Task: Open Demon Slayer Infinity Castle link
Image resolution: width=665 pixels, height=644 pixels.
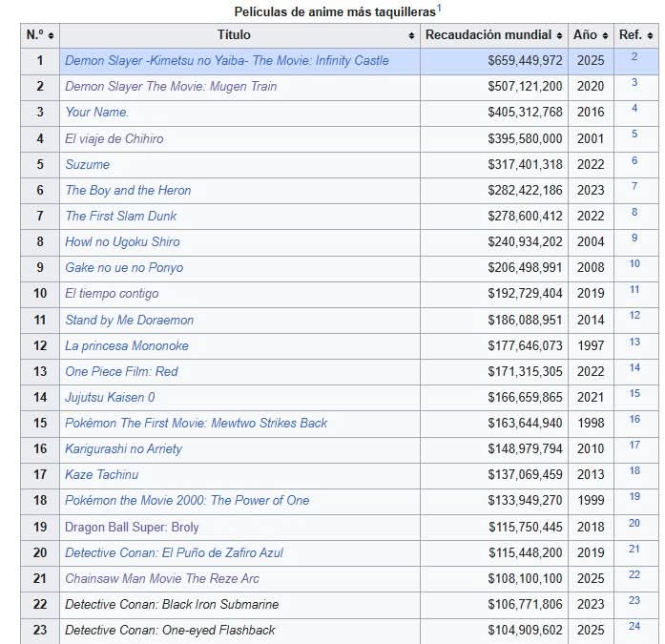Action: 227,61
